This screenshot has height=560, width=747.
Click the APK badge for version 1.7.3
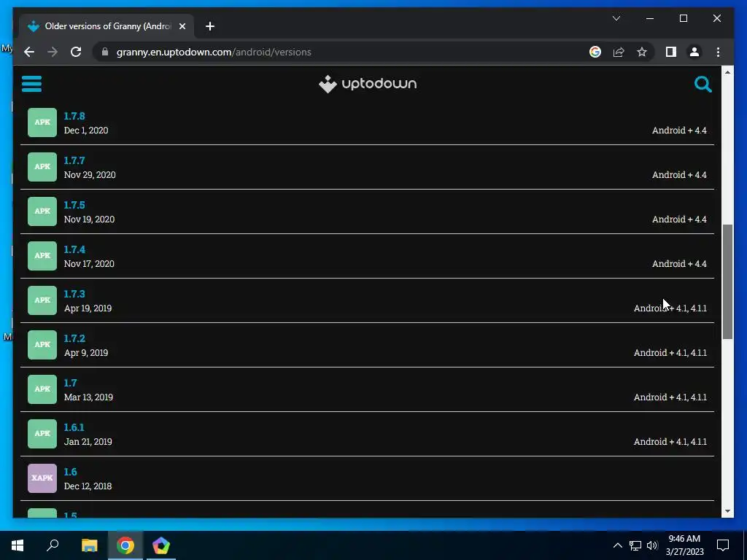click(42, 300)
